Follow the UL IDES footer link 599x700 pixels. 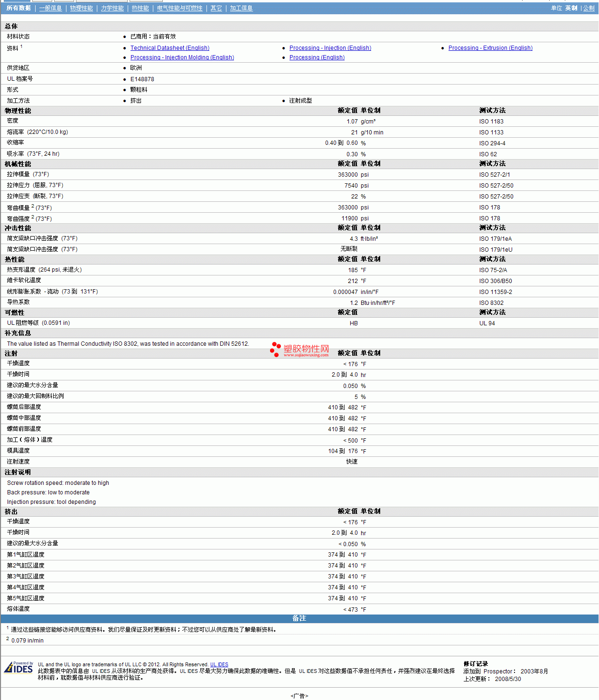[219, 664]
